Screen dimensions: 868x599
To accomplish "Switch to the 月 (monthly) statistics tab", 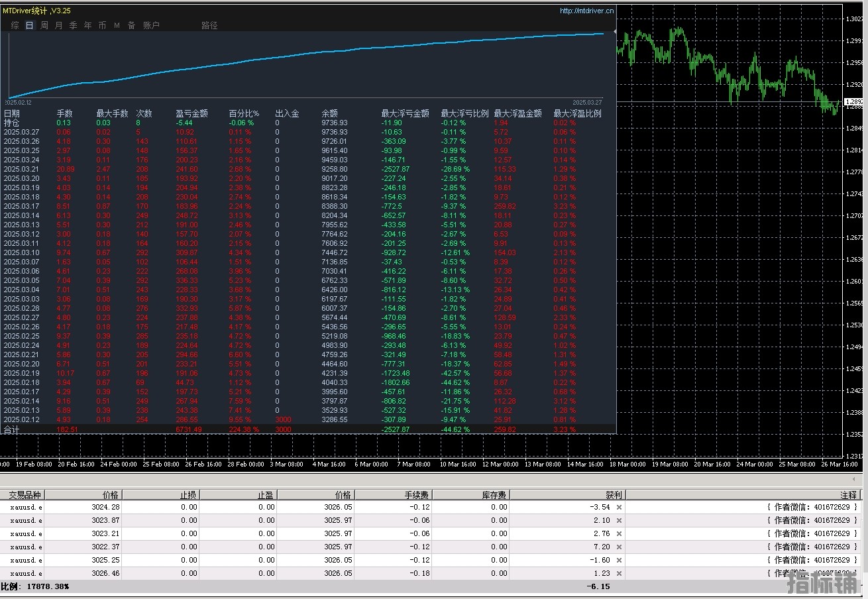I will pyautogui.click(x=59, y=25).
